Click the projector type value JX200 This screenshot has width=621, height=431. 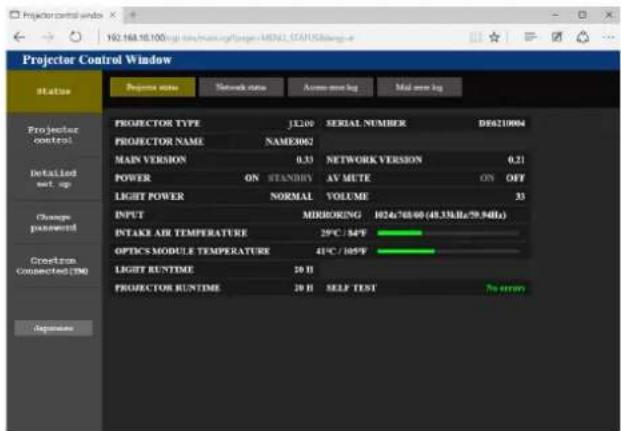[x=301, y=124]
